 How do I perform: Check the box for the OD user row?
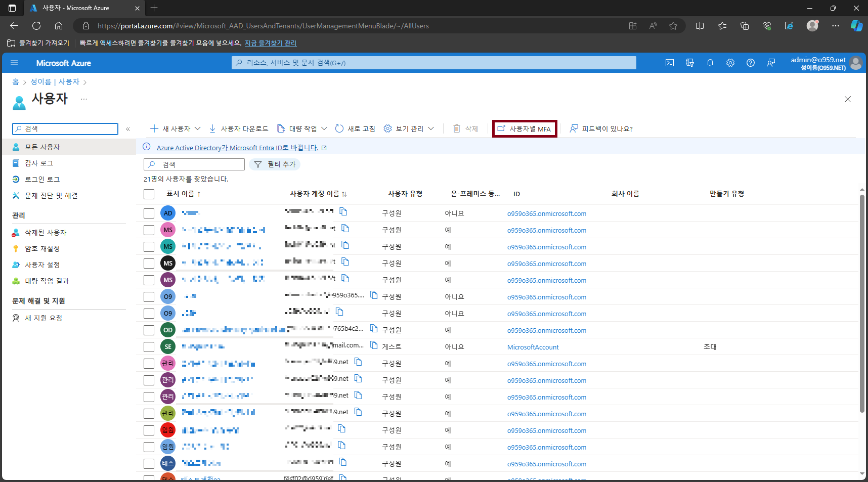click(x=149, y=330)
